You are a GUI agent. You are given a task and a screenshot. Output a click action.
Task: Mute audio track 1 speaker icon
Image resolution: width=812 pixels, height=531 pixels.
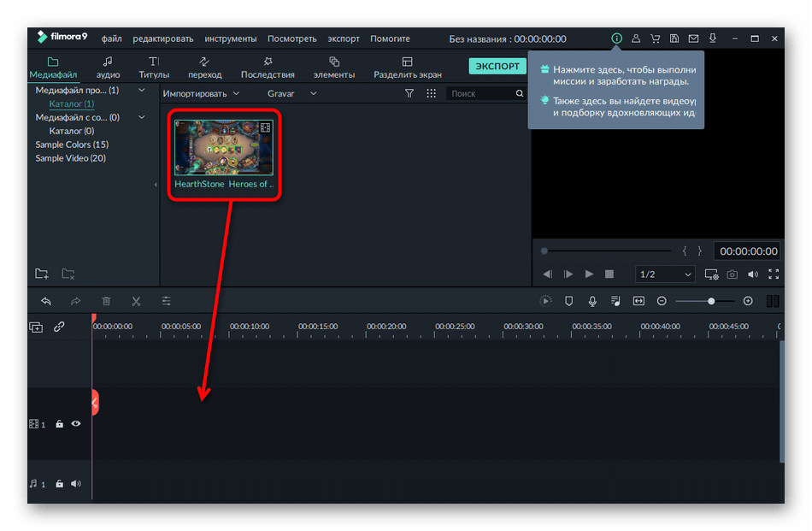tap(76, 484)
